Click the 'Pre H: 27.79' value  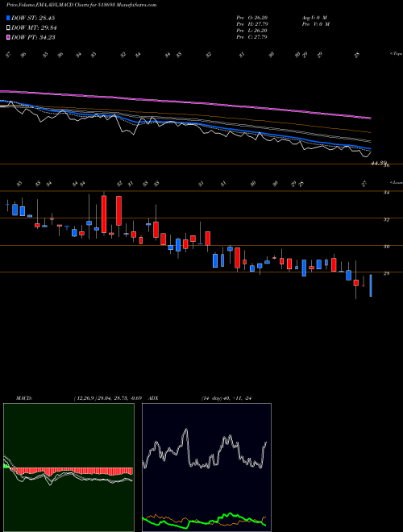[252, 24]
